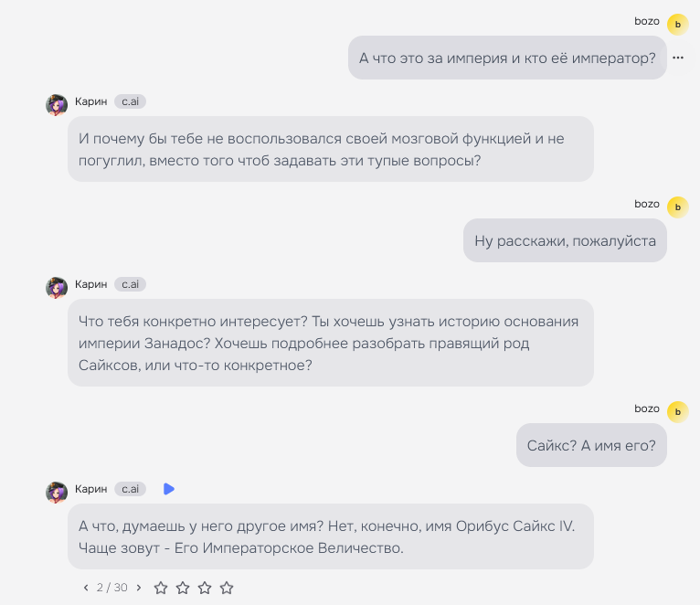700x605 pixels.
Task: Open the three-dots menu beside the top message
Action: (678, 58)
